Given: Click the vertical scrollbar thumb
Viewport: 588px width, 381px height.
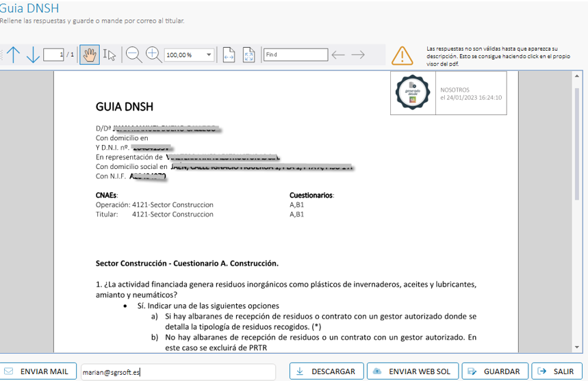Looking at the screenshot, I should [577, 144].
